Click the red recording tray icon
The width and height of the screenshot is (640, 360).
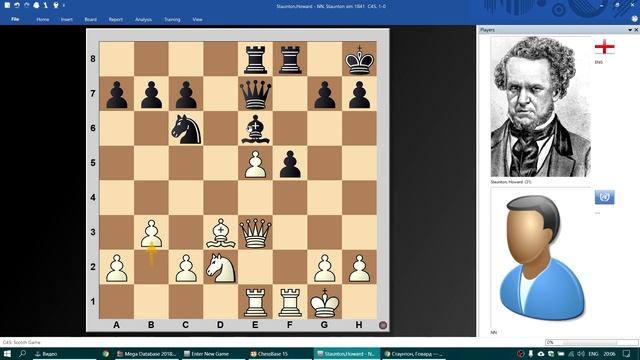520,354
